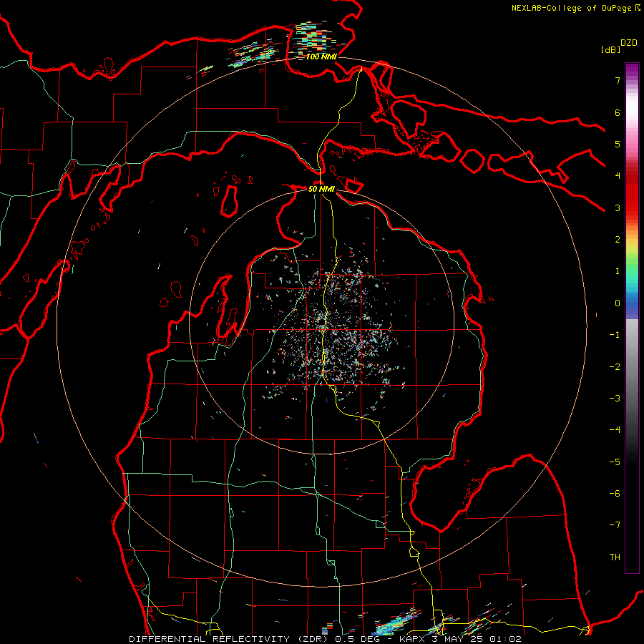Pick the -5 tick on the color scale

pyautogui.click(x=615, y=462)
